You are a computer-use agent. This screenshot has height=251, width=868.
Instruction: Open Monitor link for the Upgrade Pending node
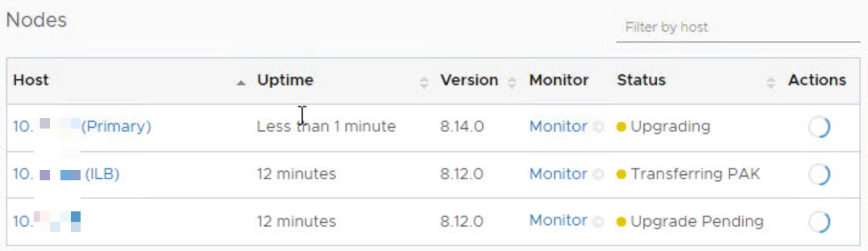pyautogui.click(x=558, y=221)
